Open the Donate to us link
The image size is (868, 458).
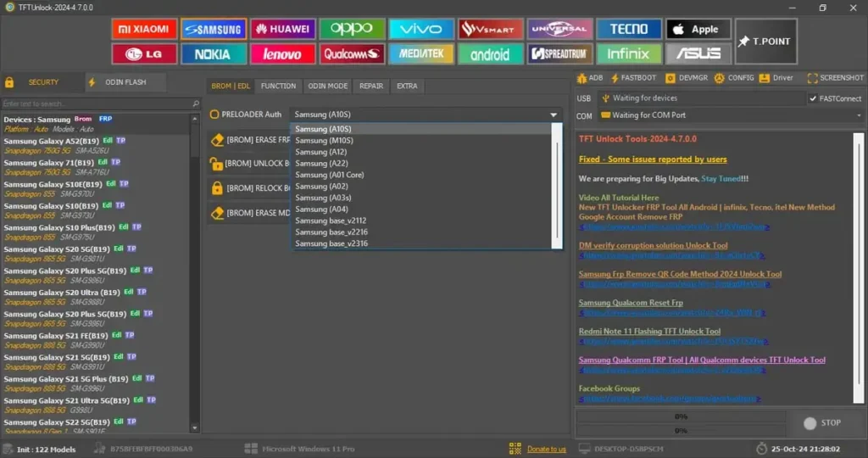pos(547,450)
